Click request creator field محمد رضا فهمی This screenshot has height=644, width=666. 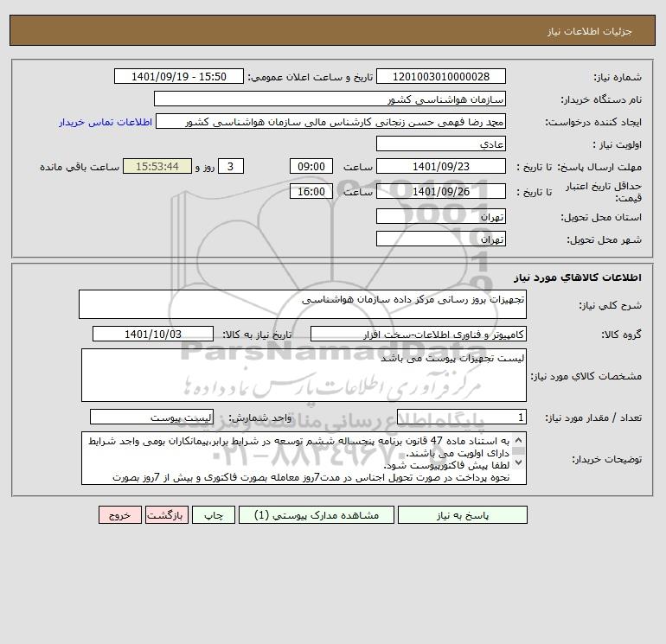pyautogui.click(x=331, y=122)
